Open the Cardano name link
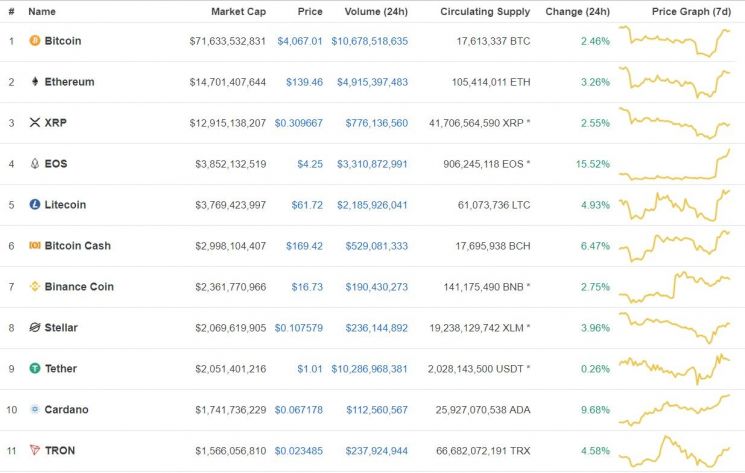Image resolution: width=745 pixels, height=473 pixels. coord(66,410)
